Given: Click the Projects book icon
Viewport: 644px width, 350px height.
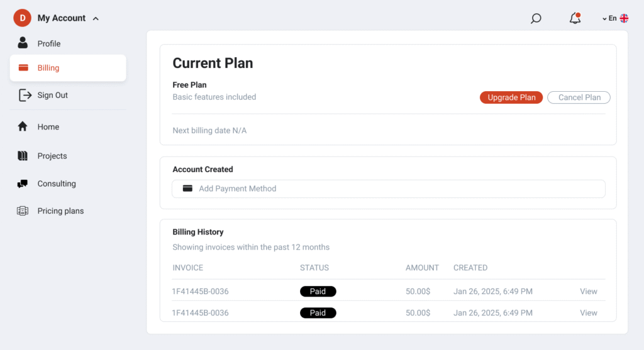Looking at the screenshot, I should tap(23, 156).
